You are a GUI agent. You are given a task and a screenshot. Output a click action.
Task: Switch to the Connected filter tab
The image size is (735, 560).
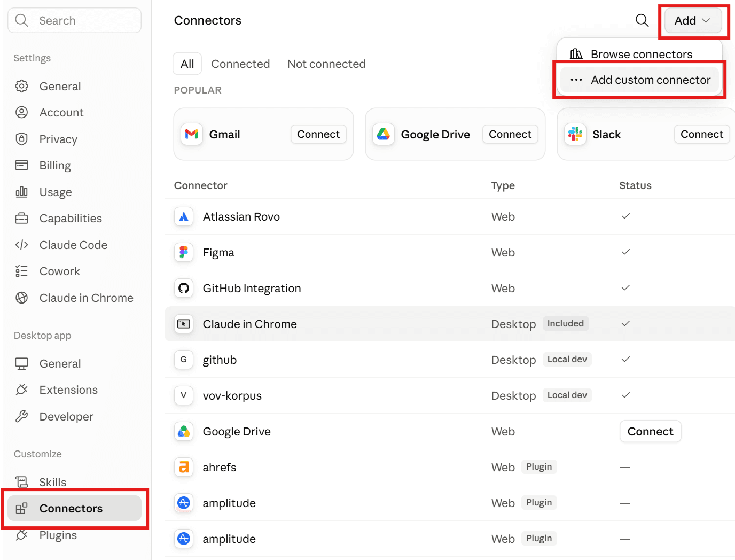tap(240, 64)
